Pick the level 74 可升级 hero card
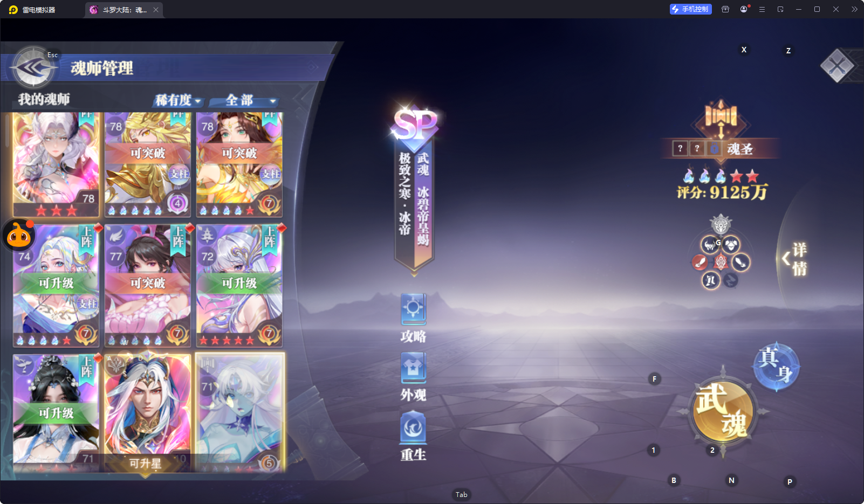The image size is (864, 504). coord(56,286)
